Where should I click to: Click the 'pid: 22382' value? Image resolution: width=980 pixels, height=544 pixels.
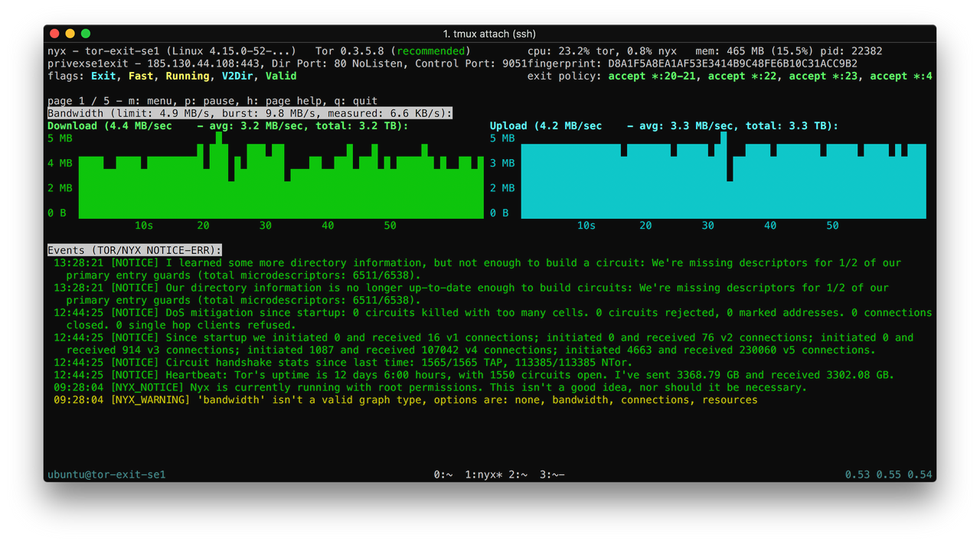coord(851,51)
